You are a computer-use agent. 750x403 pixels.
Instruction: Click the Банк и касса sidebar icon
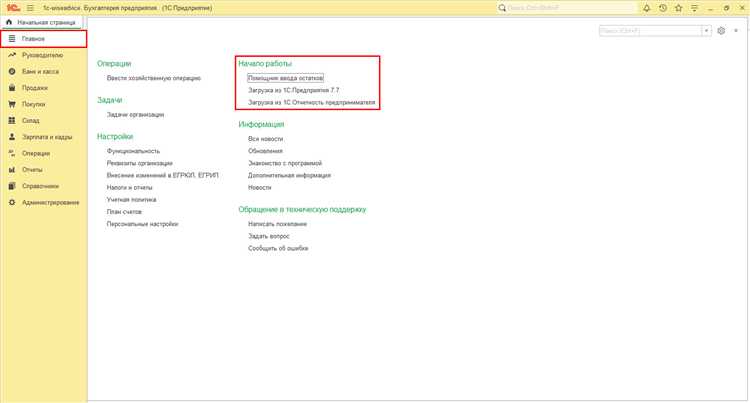pyautogui.click(x=12, y=71)
